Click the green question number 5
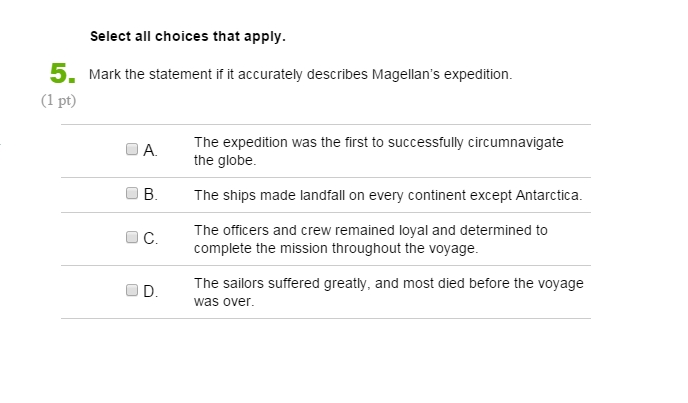The height and width of the screenshot is (403, 688). pos(62,73)
